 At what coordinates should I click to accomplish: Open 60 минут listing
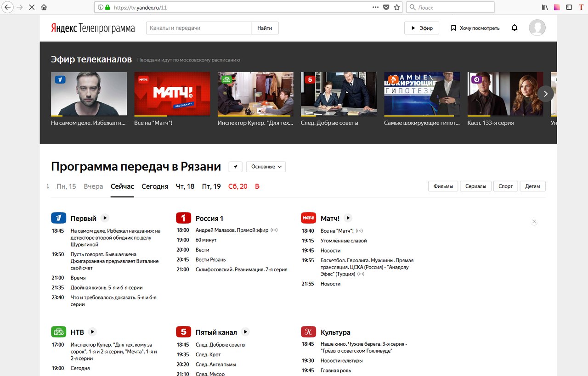tap(206, 240)
